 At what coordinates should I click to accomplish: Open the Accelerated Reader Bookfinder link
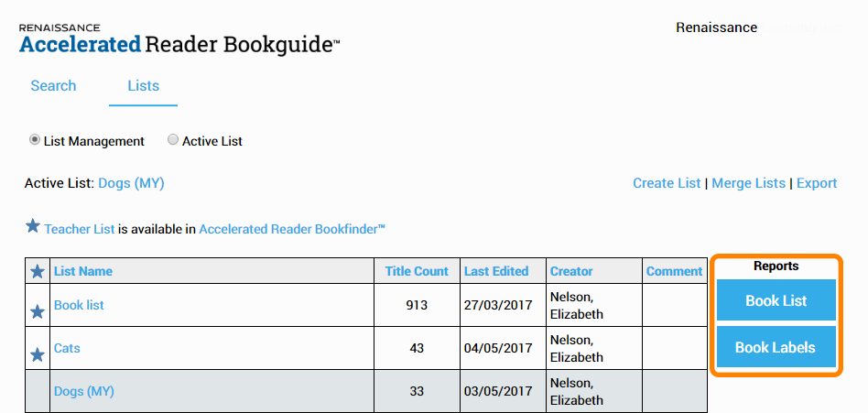click(x=292, y=229)
